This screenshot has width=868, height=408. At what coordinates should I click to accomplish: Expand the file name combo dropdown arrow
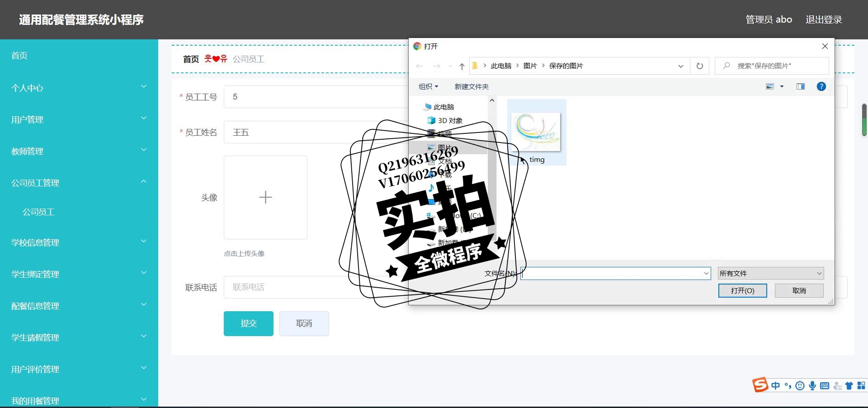pos(706,273)
